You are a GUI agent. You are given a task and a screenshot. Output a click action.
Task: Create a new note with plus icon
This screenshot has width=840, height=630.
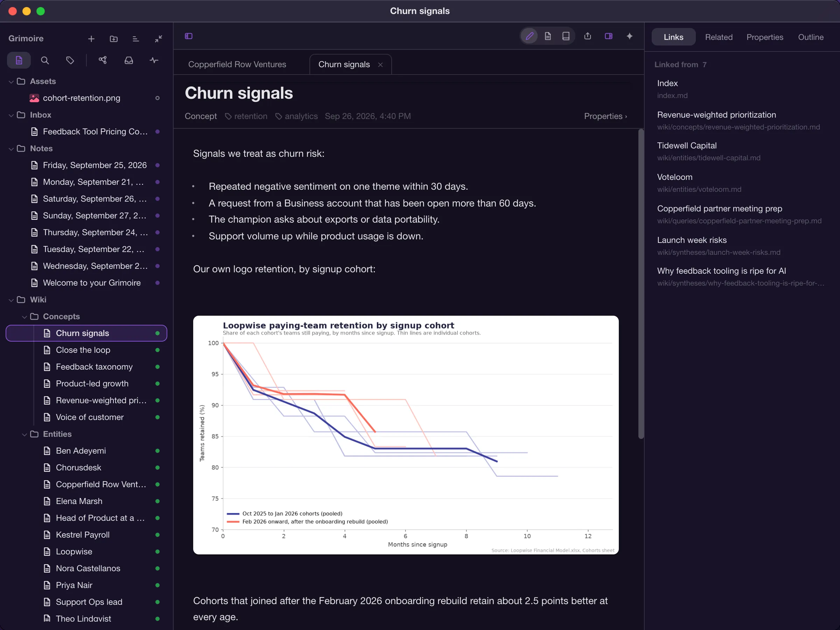coord(91,39)
